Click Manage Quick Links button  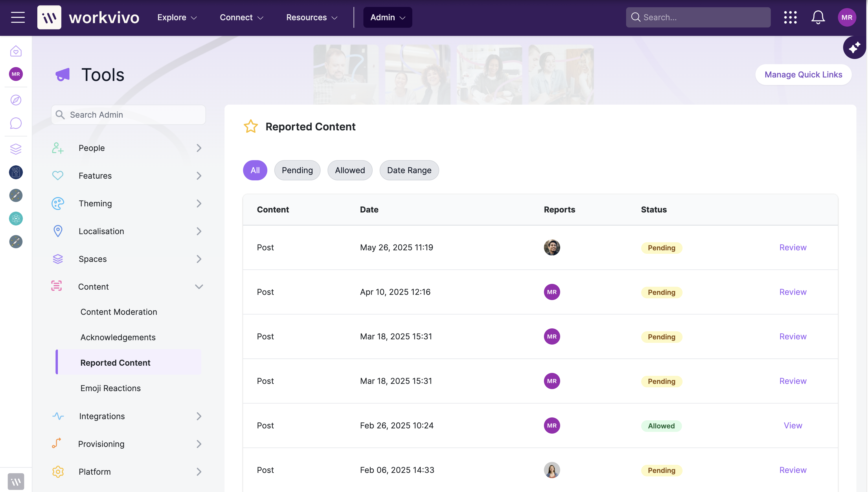pyautogui.click(x=803, y=75)
